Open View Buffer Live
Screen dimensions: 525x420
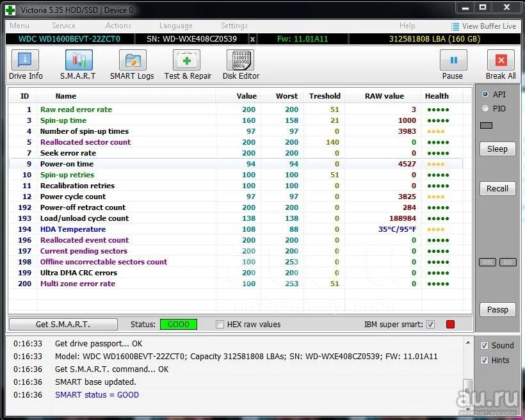click(483, 26)
